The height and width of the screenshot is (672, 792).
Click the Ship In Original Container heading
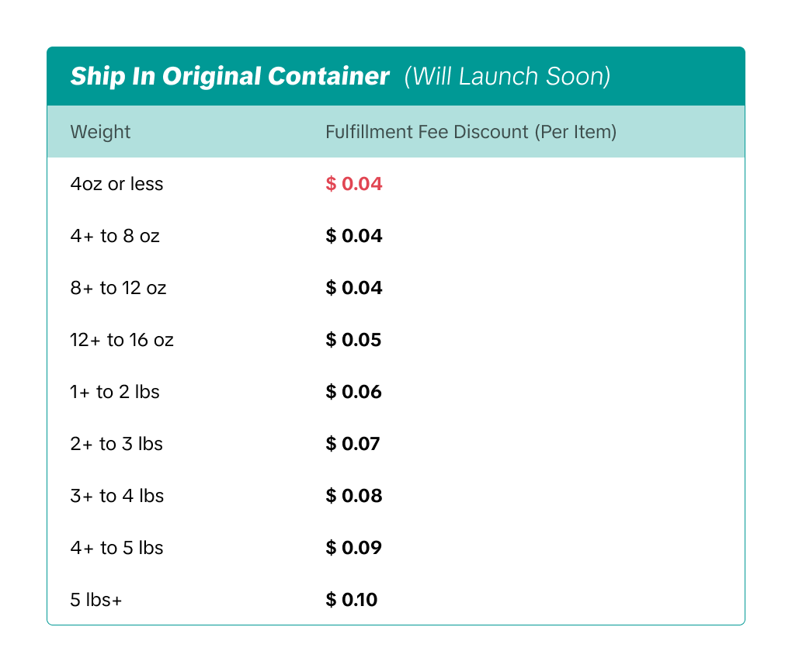[230, 77]
